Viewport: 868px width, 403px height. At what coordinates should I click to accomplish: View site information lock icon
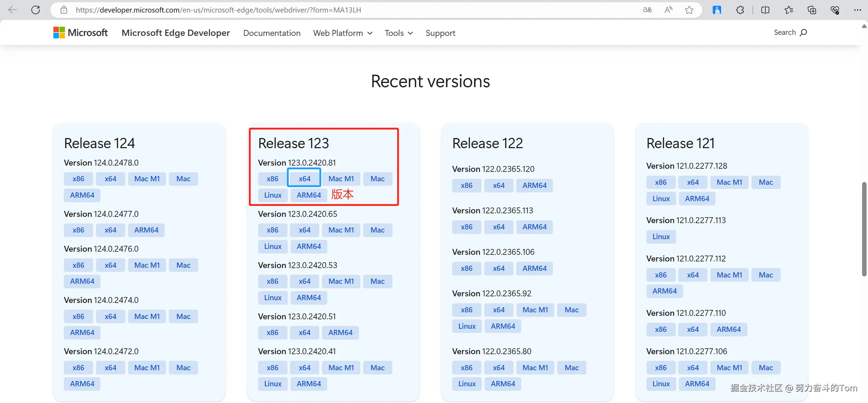pos(63,10)
